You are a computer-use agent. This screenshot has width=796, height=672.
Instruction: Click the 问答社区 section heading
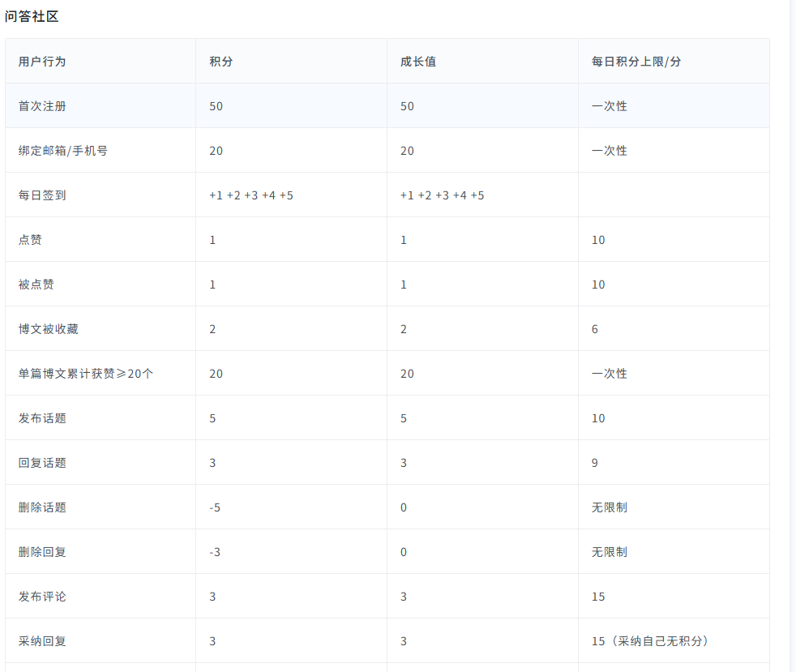click(x=32, y=16)
